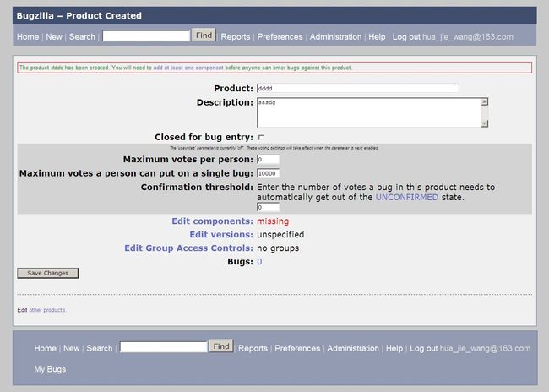Click the Maximum votes per person field
The height and width of the screenshot is (392, 549).
pos(269,160)
